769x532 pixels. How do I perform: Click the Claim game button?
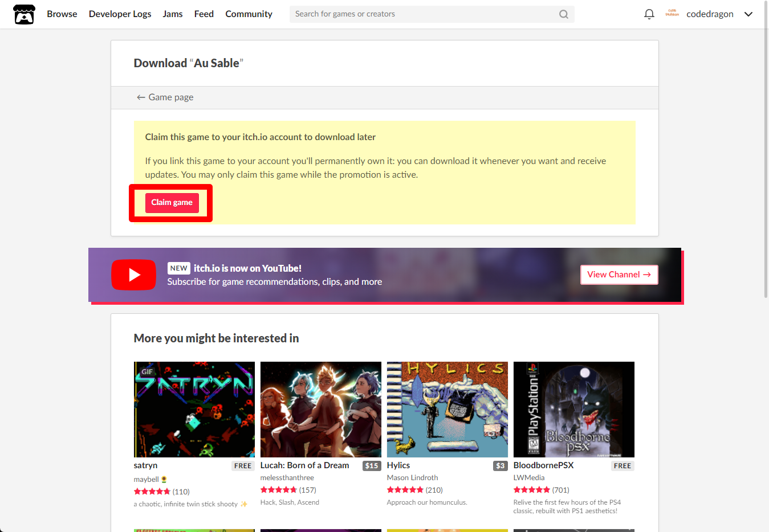click(x=172, y=203)
